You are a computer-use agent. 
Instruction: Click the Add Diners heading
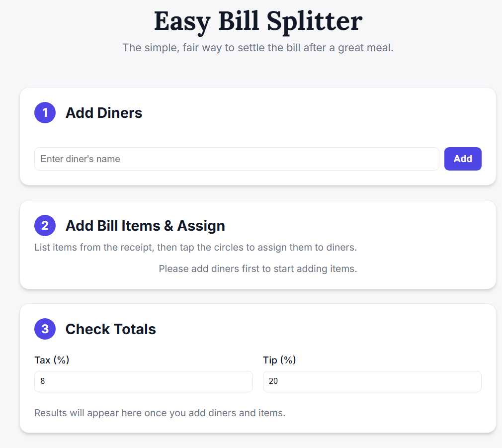pos(103,112)
